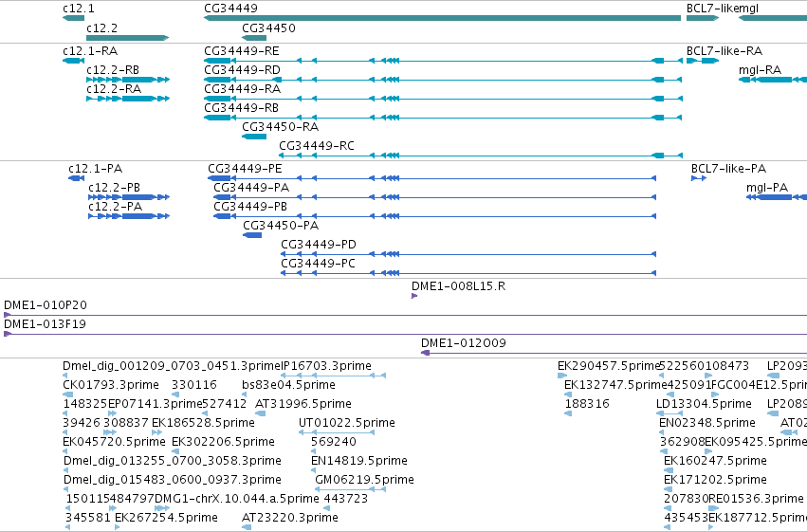This screenshot has height=532, width=807.
Task: Select the BCL7-like-RA transcript label
Action: tap(724, 51)
